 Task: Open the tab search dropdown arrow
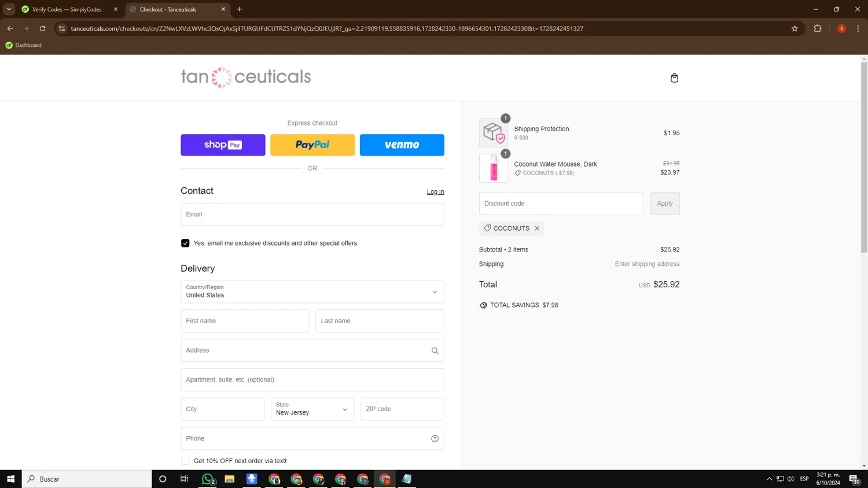click(x=9, y=9)
